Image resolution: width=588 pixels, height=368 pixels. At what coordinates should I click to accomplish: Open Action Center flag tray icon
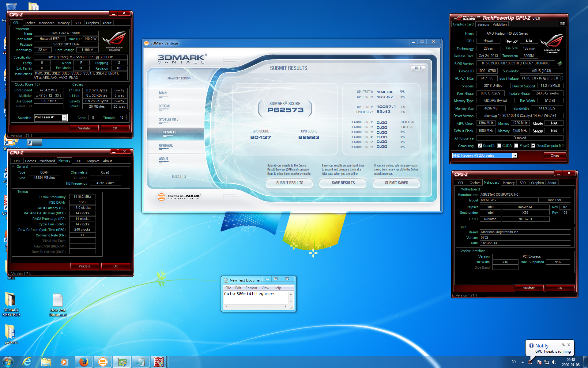click(x=539, y=362)
